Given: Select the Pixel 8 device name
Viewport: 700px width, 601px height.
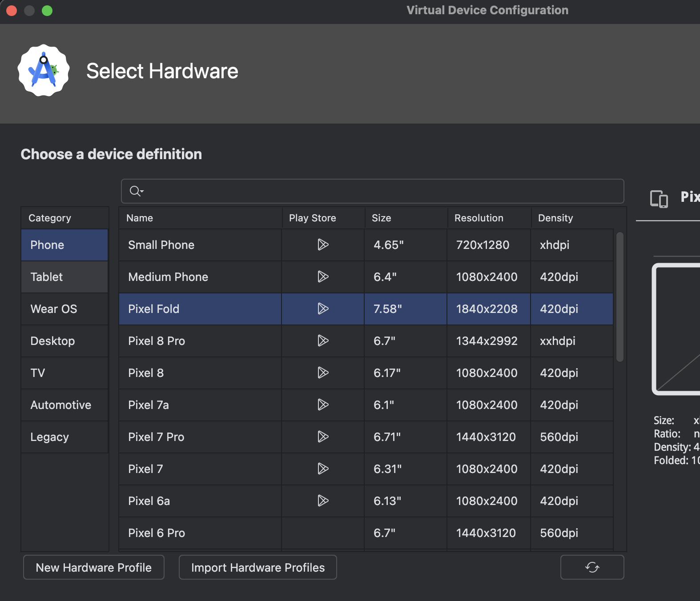Looking at the screenshot, I should [x=200, y=373].
